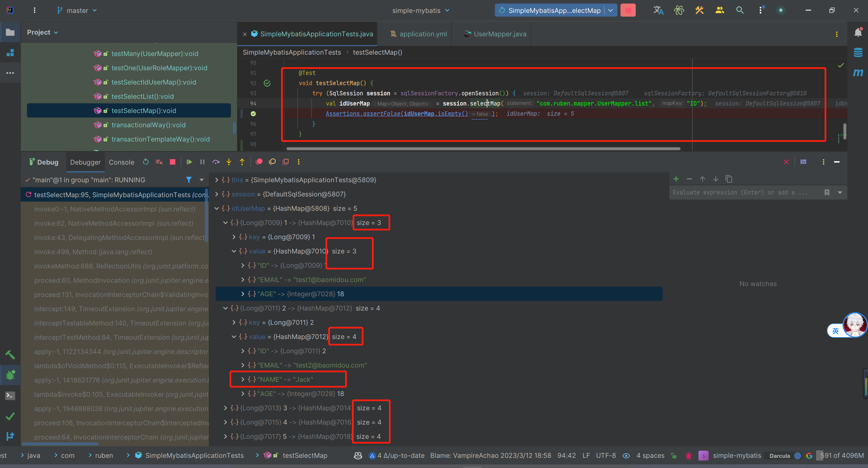This screenshot has width=868, height=468.
Task: Open the master branch dropdown
Action: pyautogui.click(x=77, y=11)
